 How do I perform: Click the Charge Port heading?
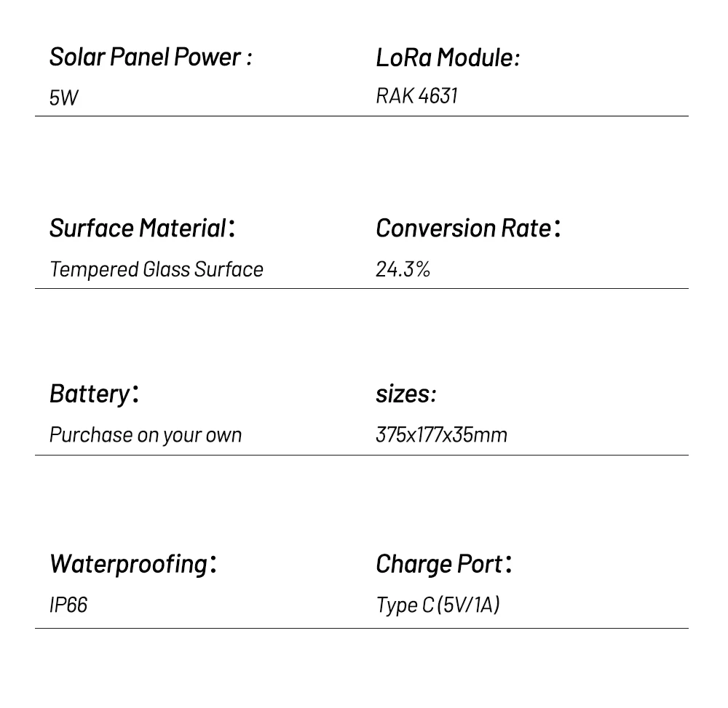[x=443, y=565]
